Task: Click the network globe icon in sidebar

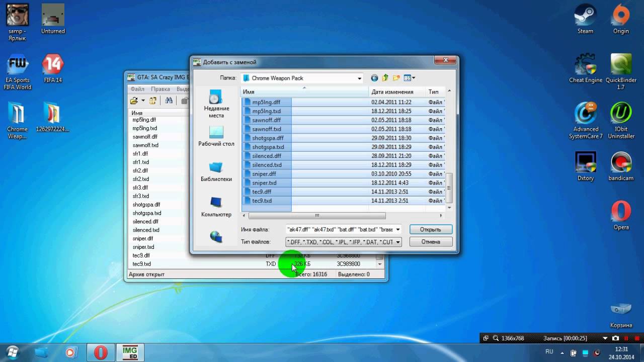Action: tap(216, 236)
